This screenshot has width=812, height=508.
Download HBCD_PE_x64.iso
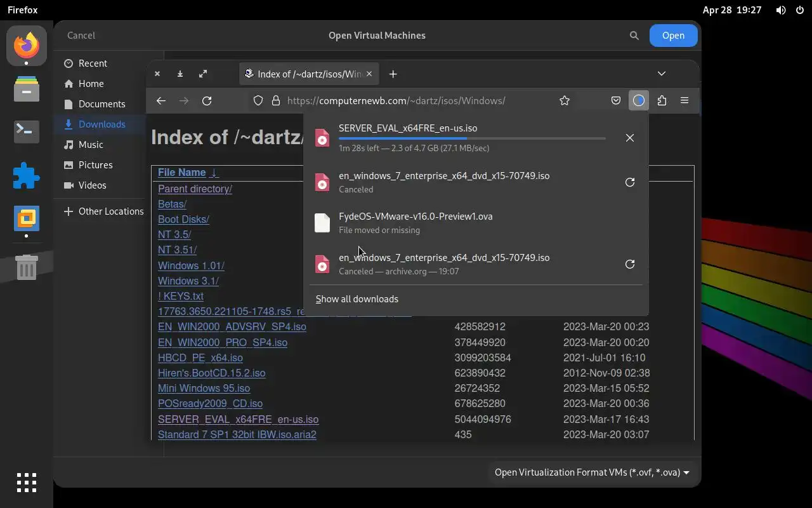(200, 358)
